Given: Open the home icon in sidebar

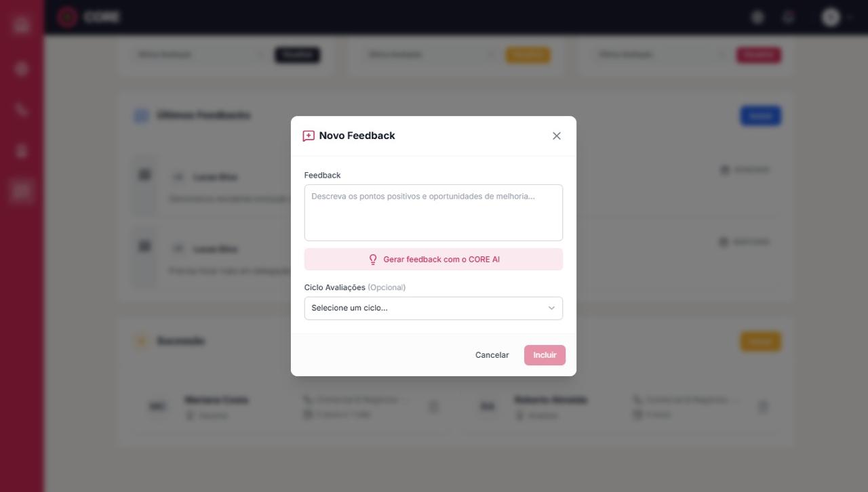Looking at the screenshot, I should coord(22,25).
